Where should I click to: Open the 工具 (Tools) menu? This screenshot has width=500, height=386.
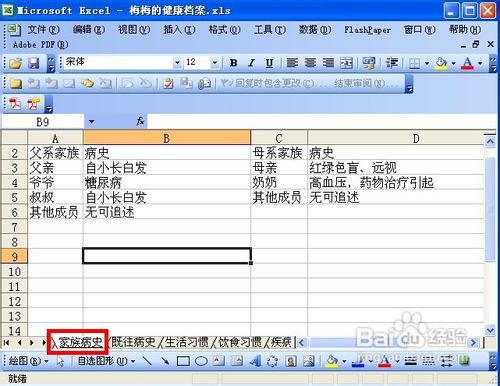pos(270,30)
